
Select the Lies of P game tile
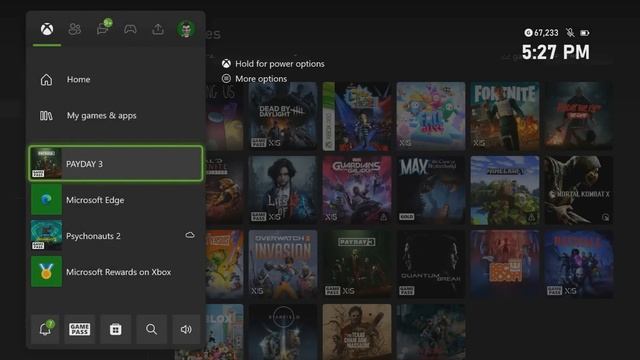coord(283,190)
